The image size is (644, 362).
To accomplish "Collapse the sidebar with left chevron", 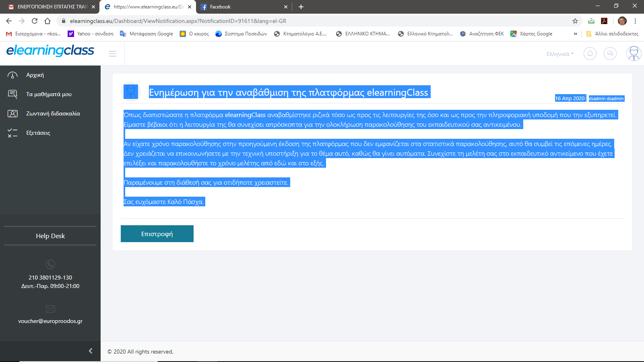I will coord(91,351).
